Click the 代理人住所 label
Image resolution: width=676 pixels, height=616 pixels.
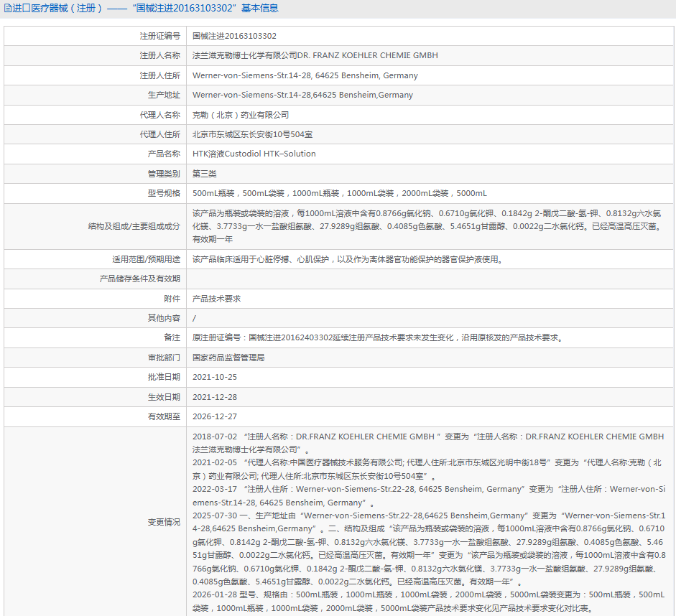(x=159, y=134)
